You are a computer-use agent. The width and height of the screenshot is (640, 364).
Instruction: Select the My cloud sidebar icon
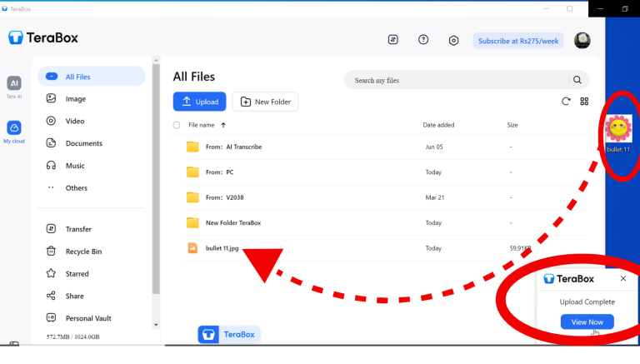(14, 127)
